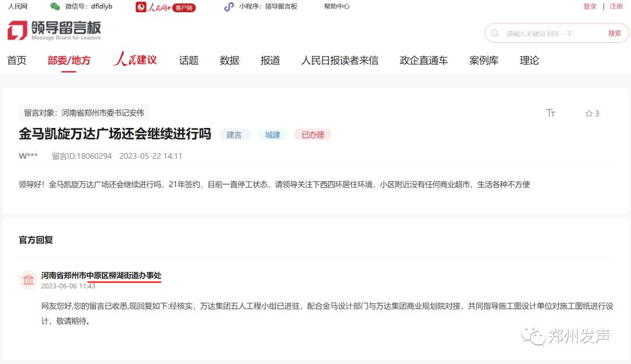
Task: Click the font size Tt icon
Action: [550, 113]
